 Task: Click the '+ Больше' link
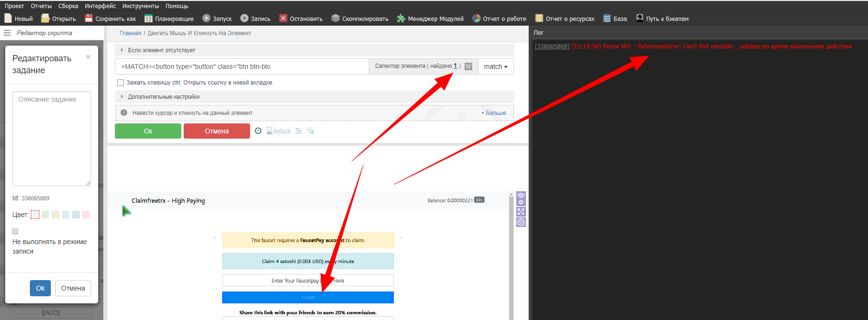coord(494,113)
